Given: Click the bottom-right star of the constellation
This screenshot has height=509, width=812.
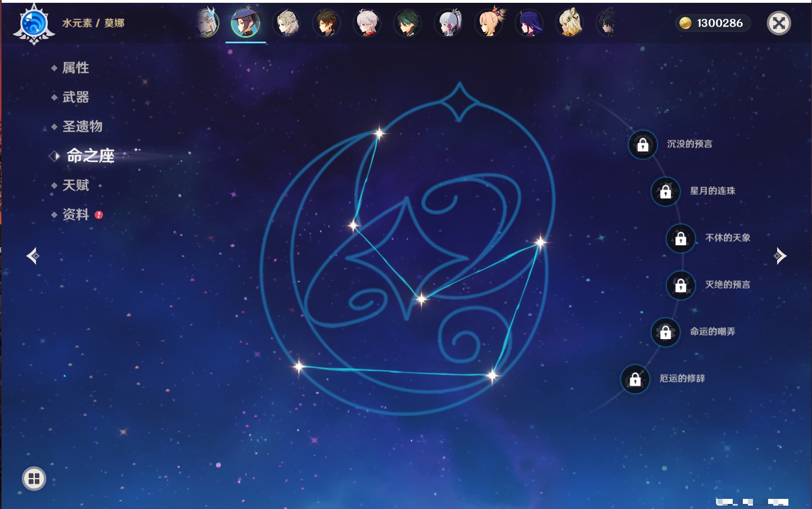Looking at the screenshot, I should pyautogui.click(x=492, y=375).
